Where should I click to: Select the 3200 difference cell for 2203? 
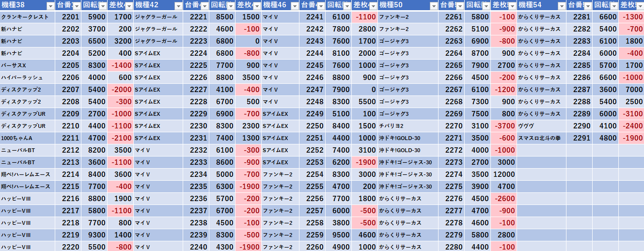pos(121,41)
